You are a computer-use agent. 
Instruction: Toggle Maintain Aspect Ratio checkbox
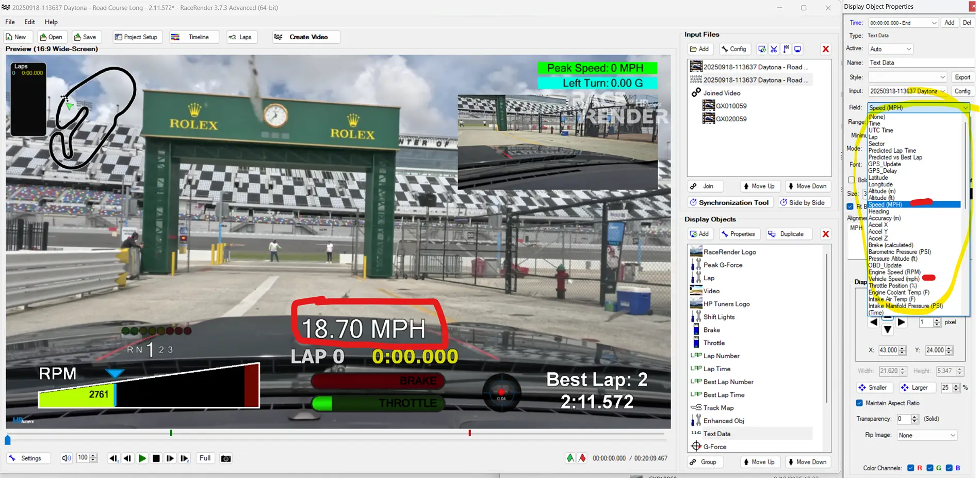coord(859,403)
